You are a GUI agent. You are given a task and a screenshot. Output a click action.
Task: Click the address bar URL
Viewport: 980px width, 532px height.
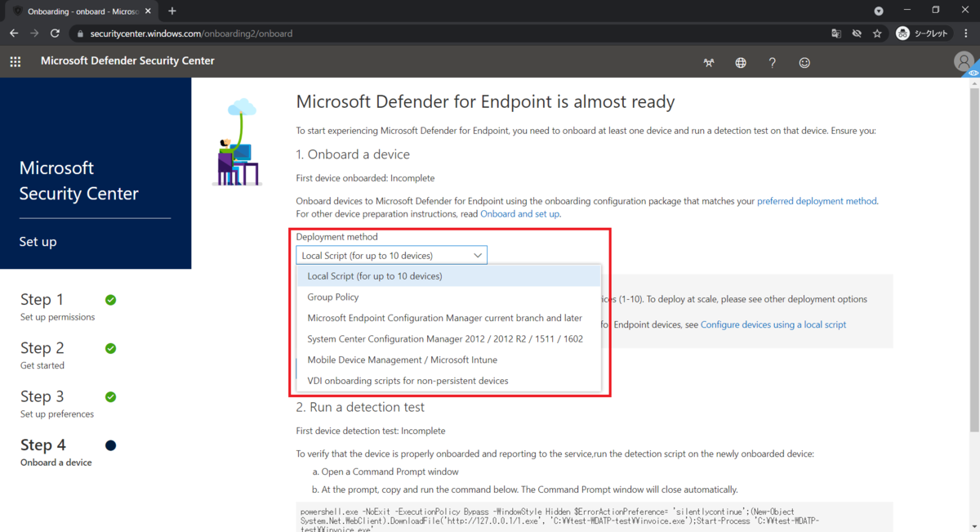[191, 34]
